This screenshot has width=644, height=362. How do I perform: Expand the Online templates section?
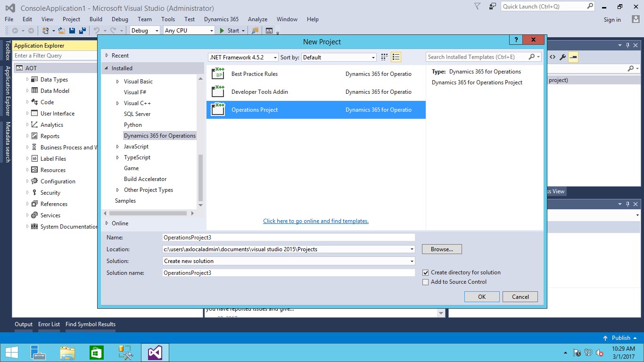[107, 223]
